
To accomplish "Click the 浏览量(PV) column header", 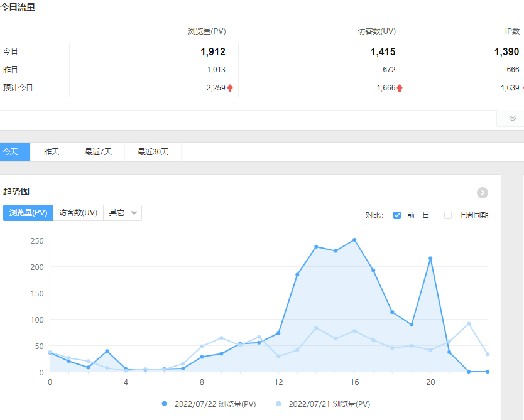I will pyautogui.click(x=207, y=31).
